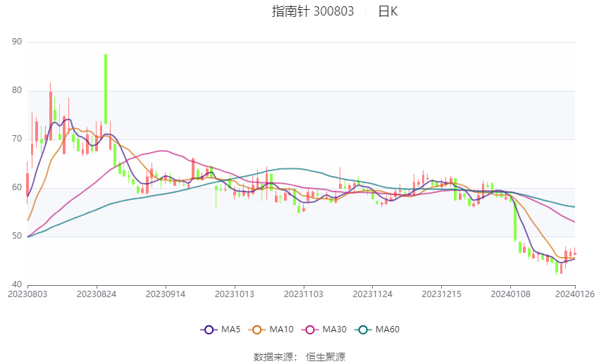Click the 40 price axis label
This screenshot has height=364, width=599.
[17, 284]
